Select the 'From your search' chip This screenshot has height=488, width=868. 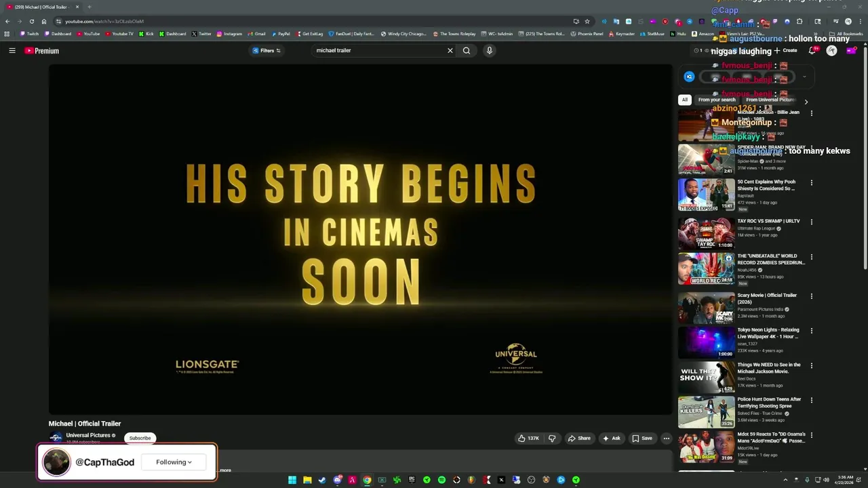tap(717, 100)
